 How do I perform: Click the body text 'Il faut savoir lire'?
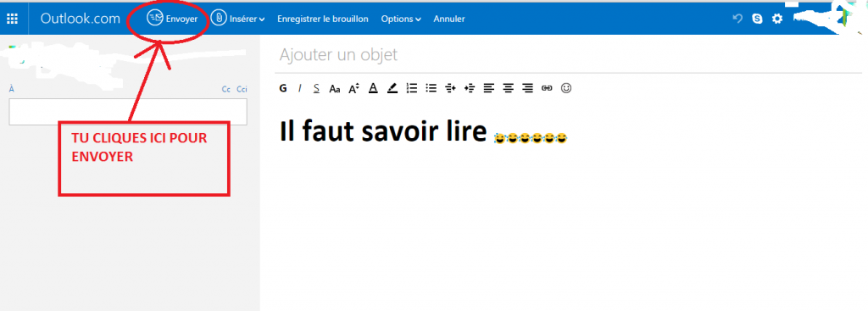coord(383,132)
